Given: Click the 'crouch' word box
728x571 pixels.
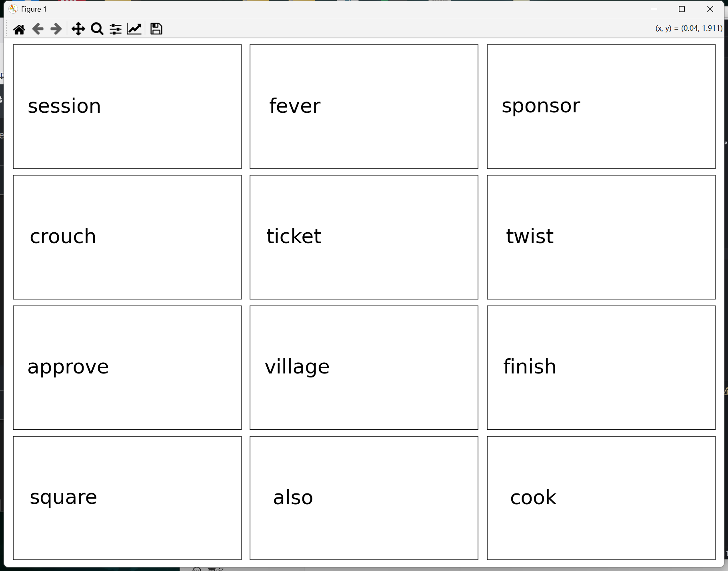Looking at the screenshot, I should click(127, 237).
